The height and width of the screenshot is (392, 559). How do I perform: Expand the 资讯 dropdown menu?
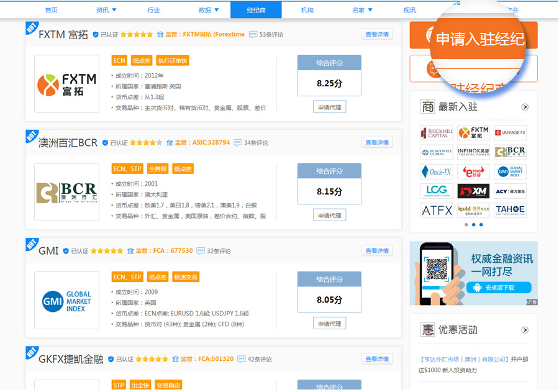tap(106, 10)
